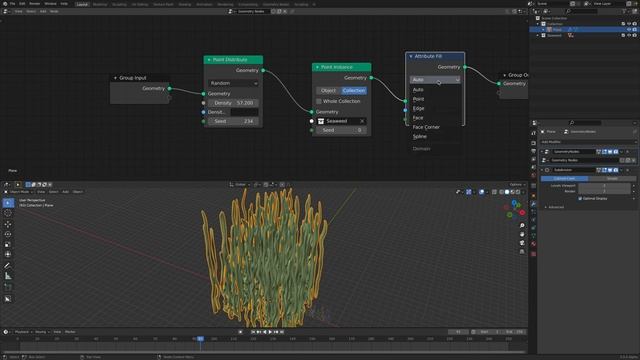640x360 pixels.
Task: Select the Collection toggle in Point Instance node
Action: click(354, 91)
